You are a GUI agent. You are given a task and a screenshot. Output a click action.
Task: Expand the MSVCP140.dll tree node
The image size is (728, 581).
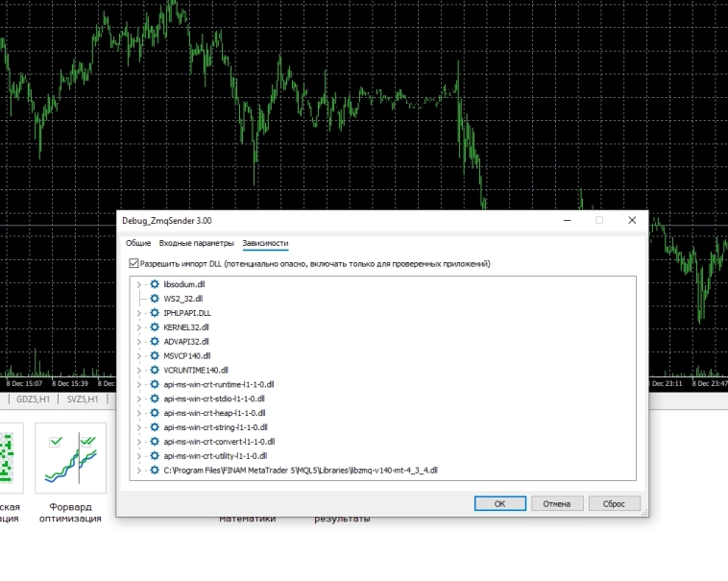point(139,355)
